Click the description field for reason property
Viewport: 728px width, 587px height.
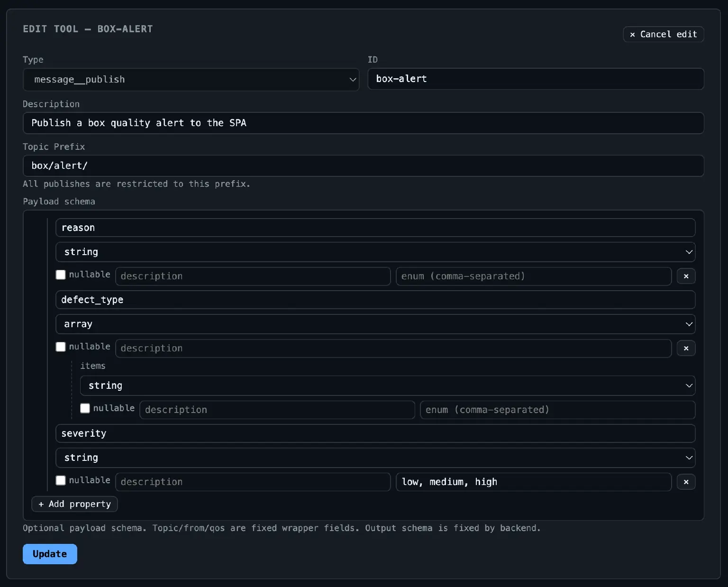click(253, 276)
